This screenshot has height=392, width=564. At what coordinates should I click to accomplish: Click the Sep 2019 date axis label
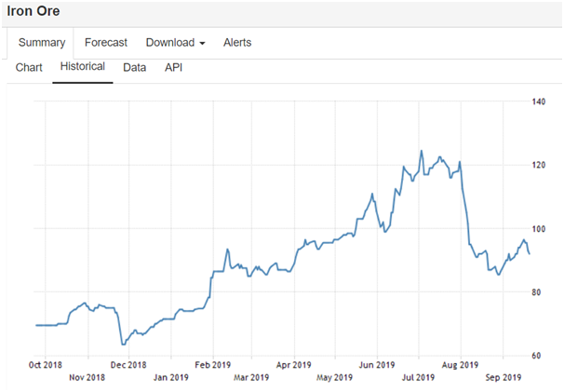click(503, 377)
